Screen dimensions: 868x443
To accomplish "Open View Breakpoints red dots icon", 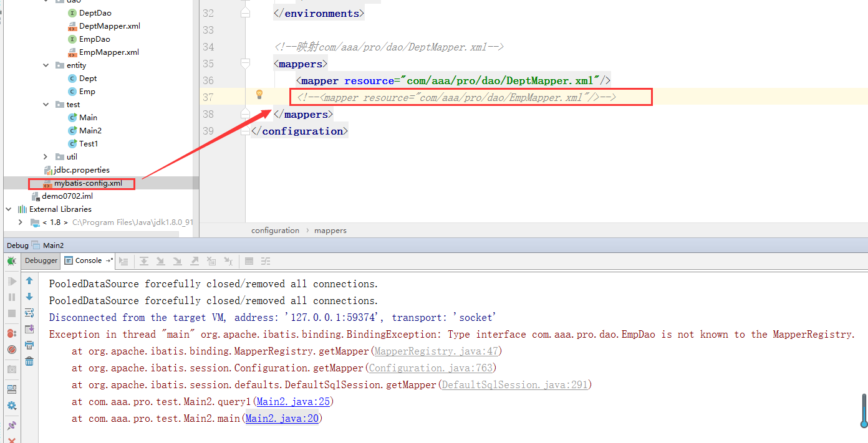I will click(x=12, y=333).
